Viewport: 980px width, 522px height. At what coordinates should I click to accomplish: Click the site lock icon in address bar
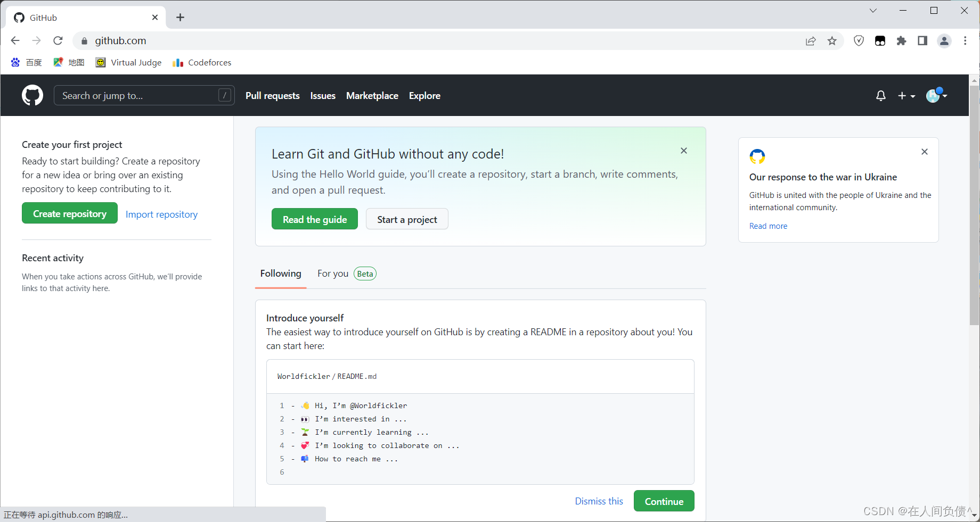click(84, 41)
